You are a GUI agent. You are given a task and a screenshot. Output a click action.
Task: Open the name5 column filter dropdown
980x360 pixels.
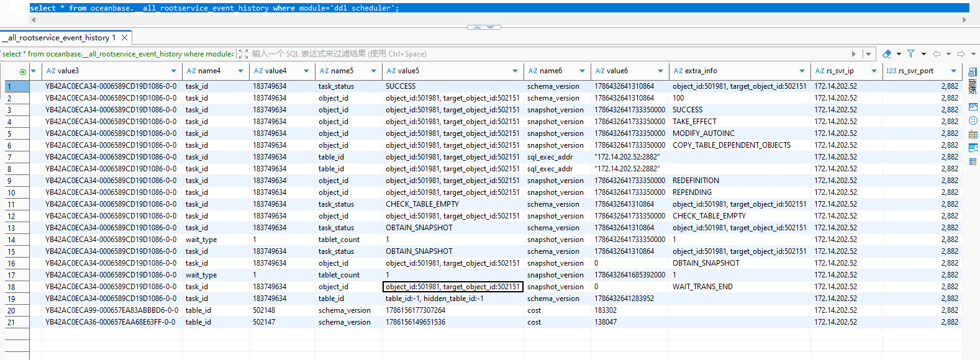point(373,71)
